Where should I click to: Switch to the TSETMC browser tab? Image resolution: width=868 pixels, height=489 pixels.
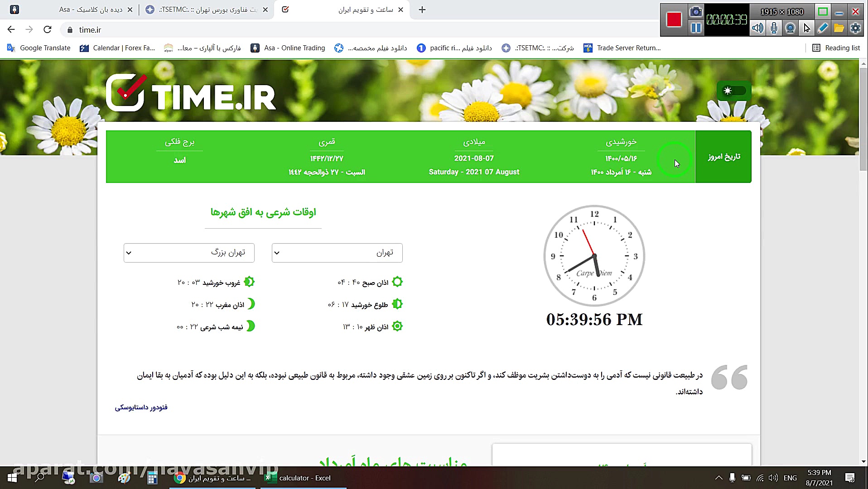pos(204,9)
